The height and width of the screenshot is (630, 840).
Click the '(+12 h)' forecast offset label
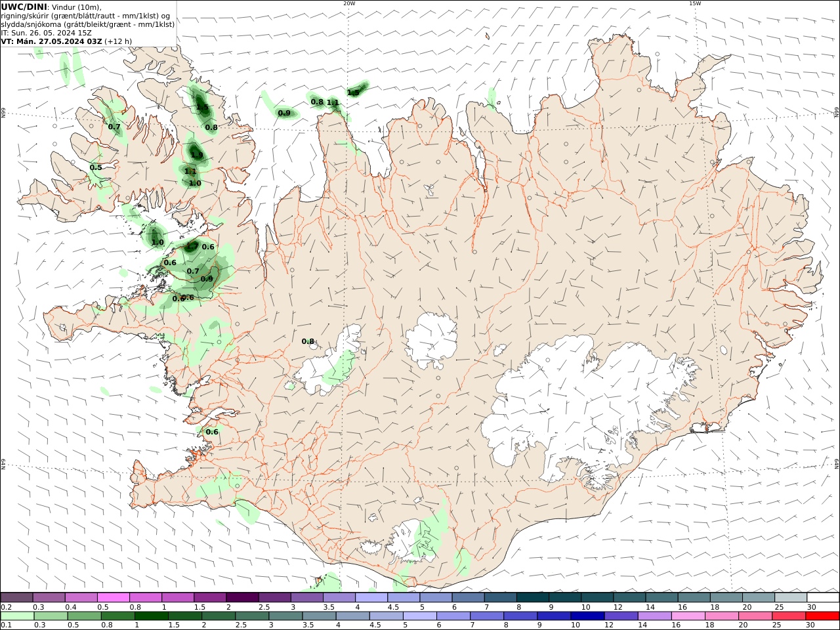pyautogui.click(x=118, y=41)
